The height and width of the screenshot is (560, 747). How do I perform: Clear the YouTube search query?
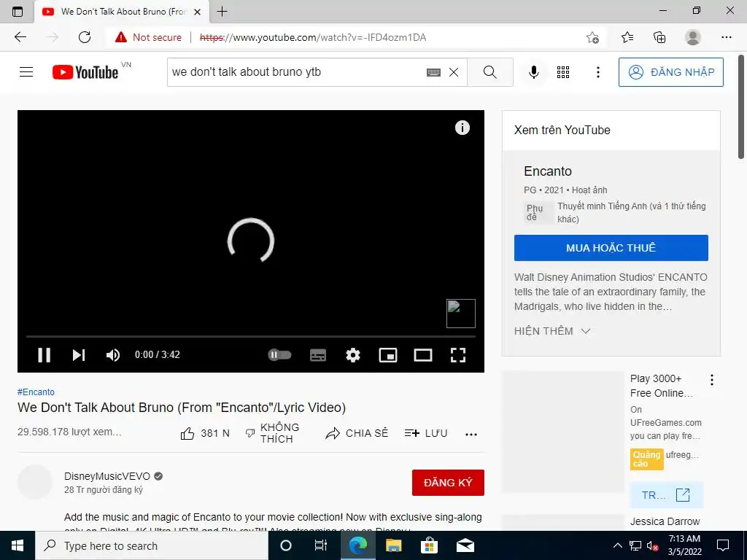point(454,72)
